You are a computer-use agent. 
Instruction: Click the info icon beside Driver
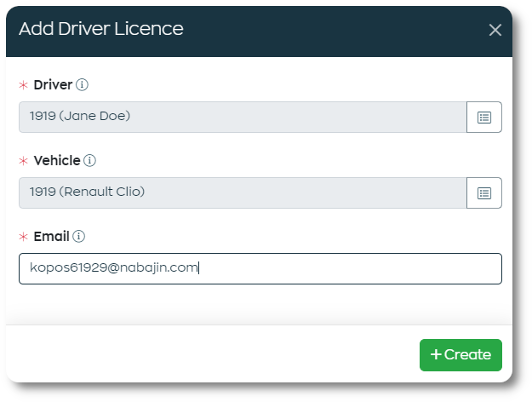point(83,85)
